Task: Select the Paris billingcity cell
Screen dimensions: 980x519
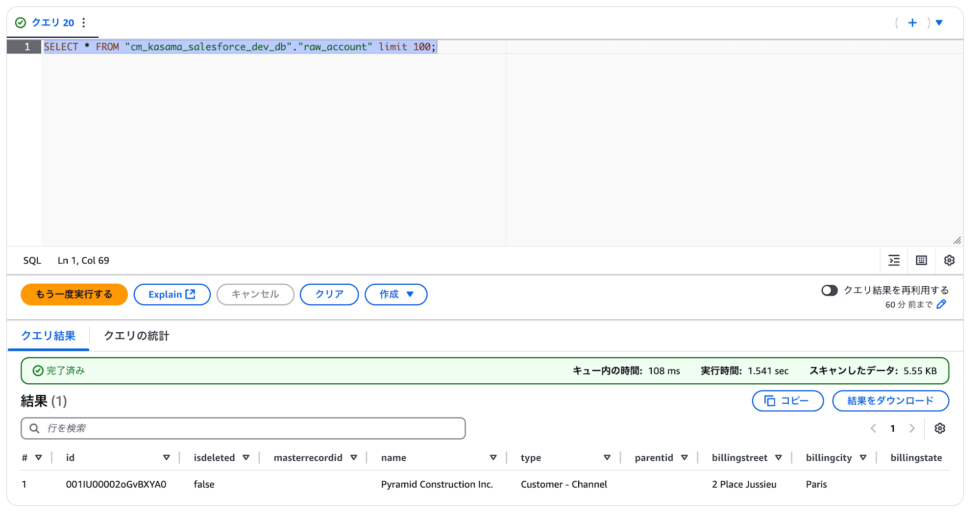Action: [816, 484]
